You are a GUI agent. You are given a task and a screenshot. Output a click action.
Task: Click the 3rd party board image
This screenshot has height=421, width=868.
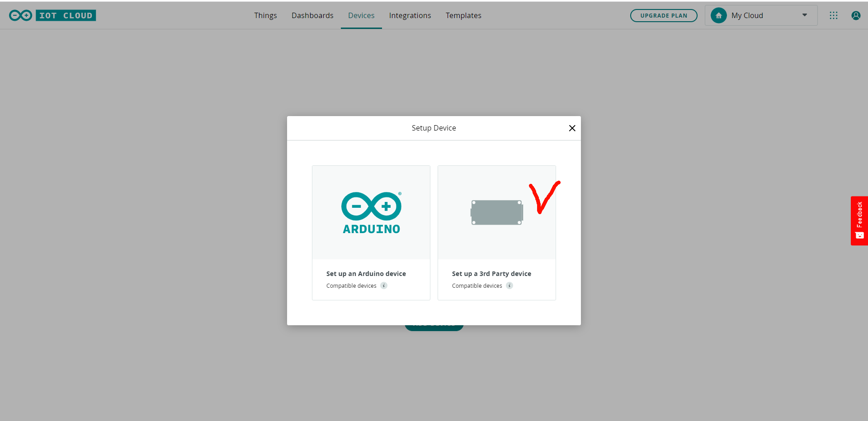497,212
